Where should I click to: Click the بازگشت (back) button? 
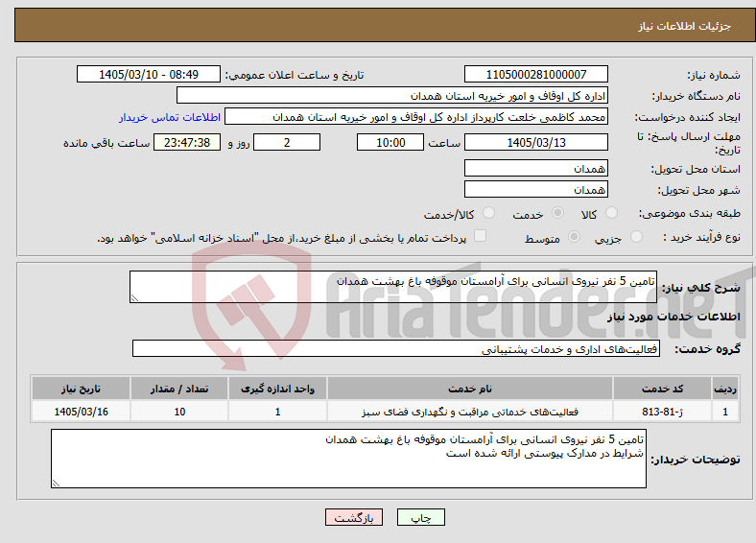pos(354,517)
